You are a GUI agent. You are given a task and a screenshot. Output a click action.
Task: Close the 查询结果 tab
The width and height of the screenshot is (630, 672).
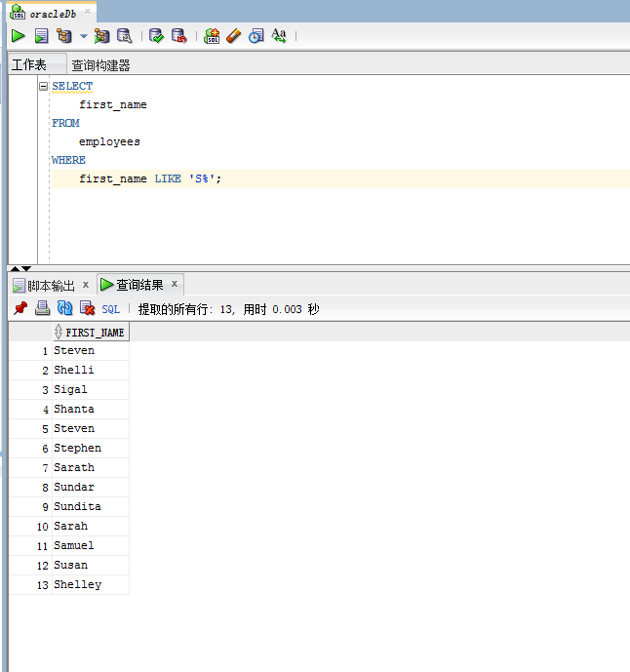click(x=175, y=283)
